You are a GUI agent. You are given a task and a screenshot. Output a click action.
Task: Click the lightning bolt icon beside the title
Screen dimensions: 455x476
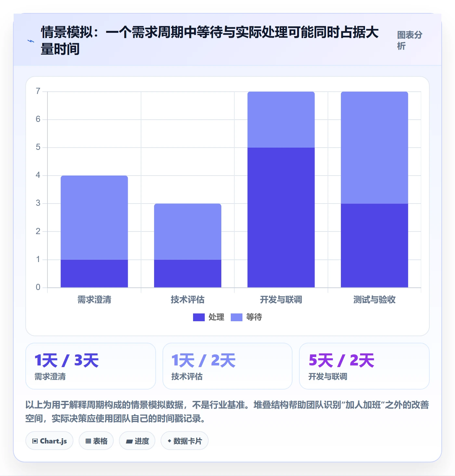(31, 41)
